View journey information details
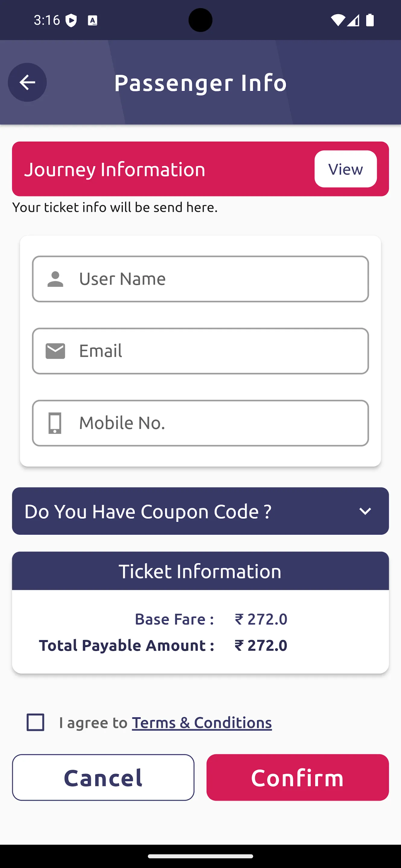The width and height of the screenshot is (401, 868). [346, 169]
